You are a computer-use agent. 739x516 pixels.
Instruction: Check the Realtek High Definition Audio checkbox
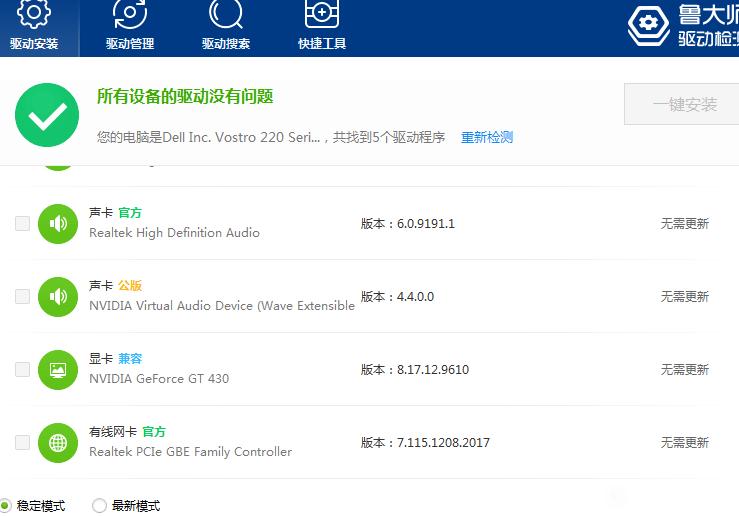[x=22, y=223]
